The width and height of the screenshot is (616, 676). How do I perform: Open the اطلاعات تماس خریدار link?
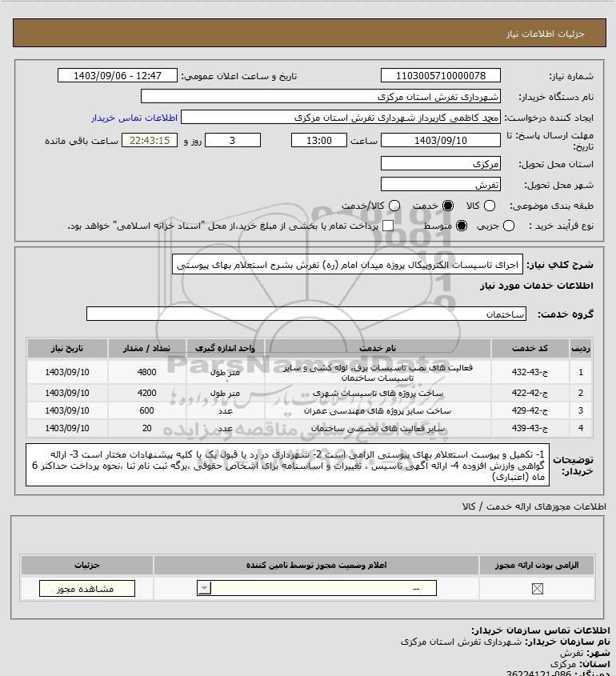click(x=134, y=118)
